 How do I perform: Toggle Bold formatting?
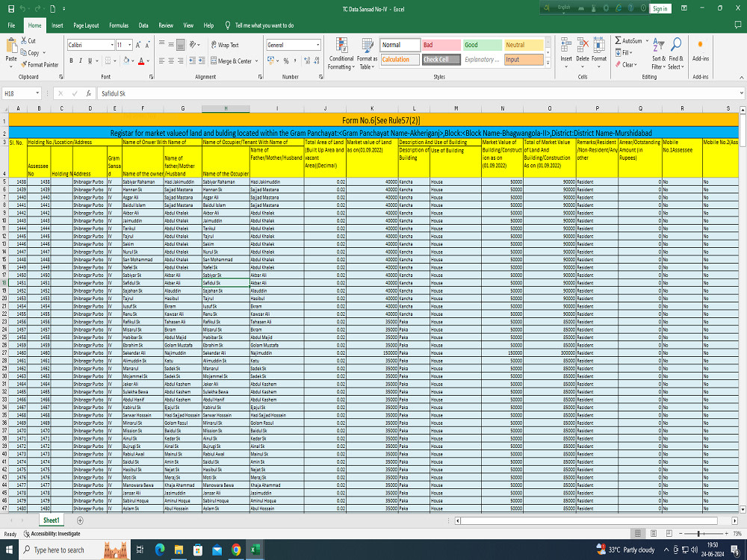tap(72, 60)
